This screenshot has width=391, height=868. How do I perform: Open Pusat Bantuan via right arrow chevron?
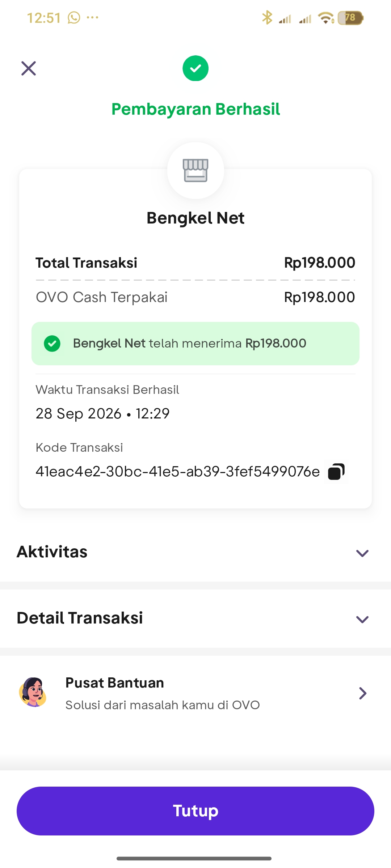tap(363, 693)
